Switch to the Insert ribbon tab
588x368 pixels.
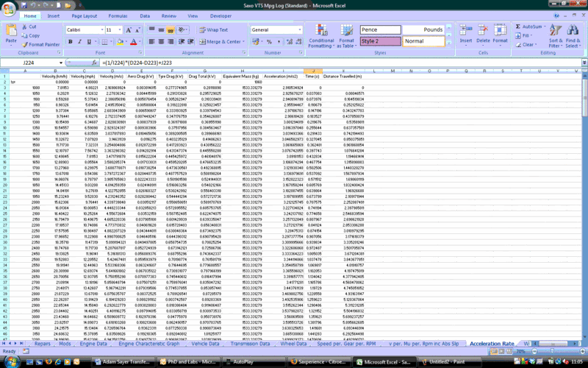click(53, 16)
